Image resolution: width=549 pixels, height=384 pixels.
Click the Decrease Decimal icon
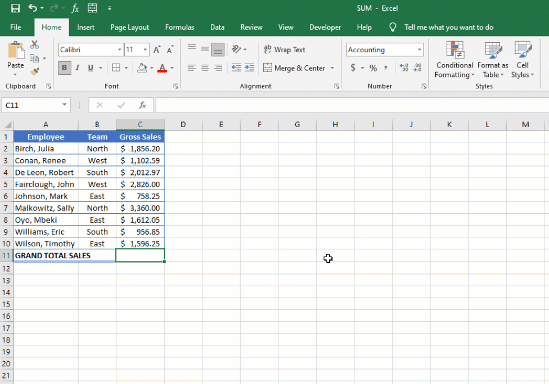(417, 68)
